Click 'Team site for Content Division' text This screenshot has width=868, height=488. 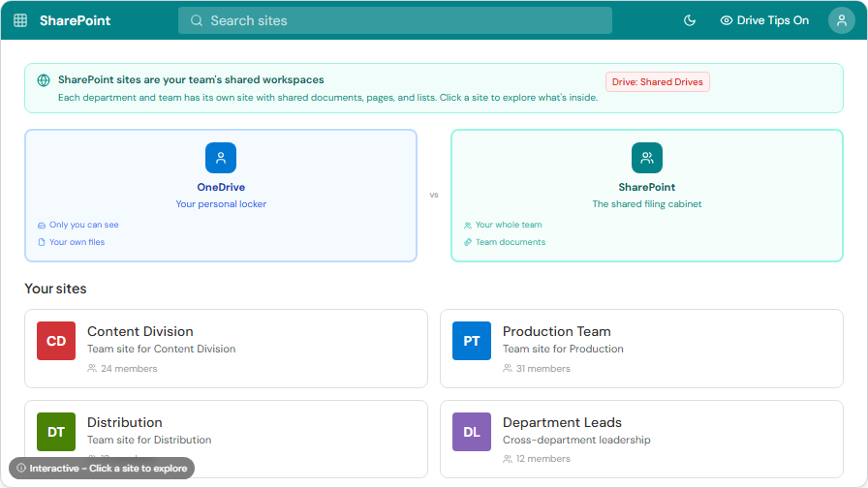[x=161, y=349]
